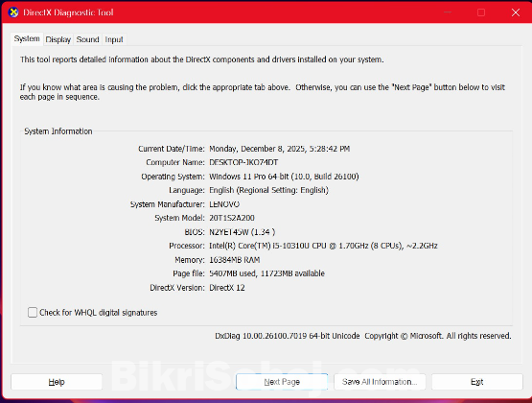Click language value English (Regional Setting: English)
Image resolution: width=532 pixels, height=403 pixels.
coord(268,190)
